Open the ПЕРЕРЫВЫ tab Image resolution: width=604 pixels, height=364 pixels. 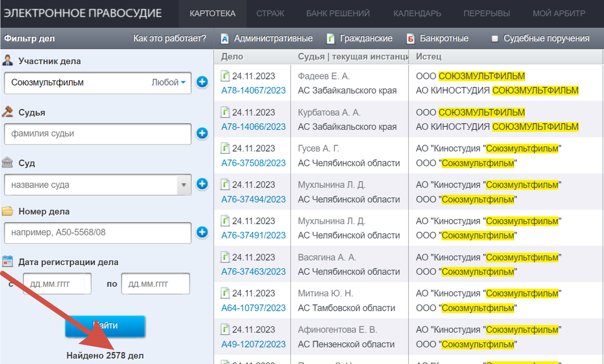(486, 14)
